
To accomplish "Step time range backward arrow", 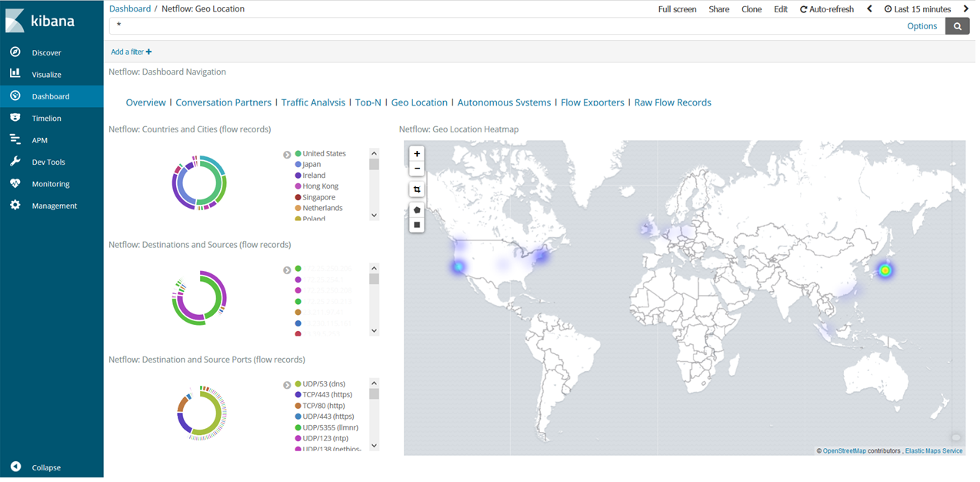I will tap(869, 9).
